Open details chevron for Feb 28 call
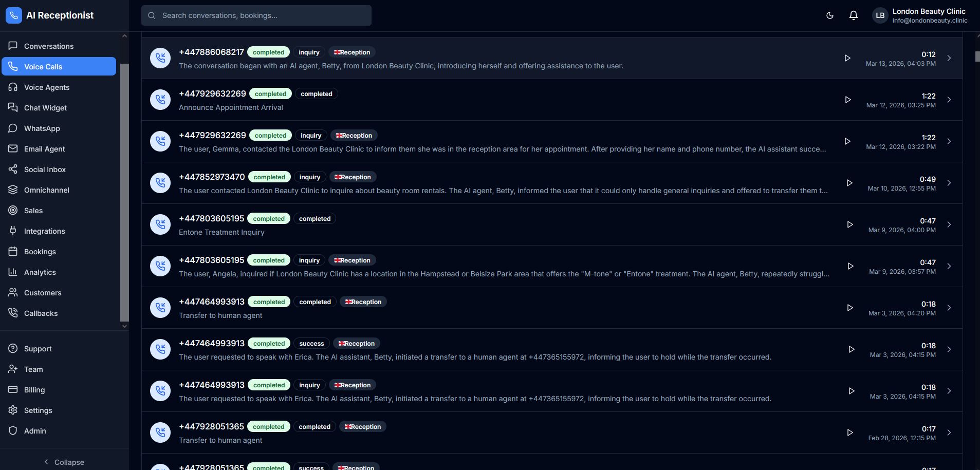The height and width of the screenshot is (470, 980). [x=949, y=433]
